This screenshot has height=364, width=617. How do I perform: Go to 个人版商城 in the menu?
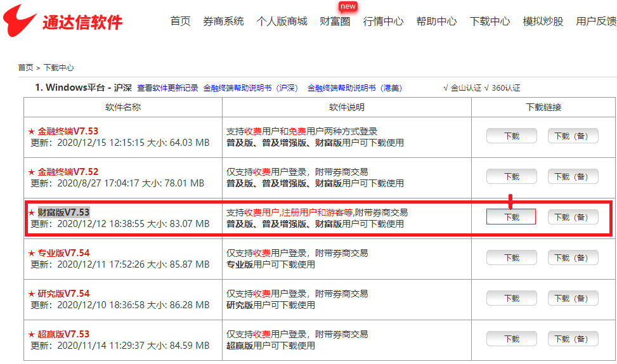[282, 22]
